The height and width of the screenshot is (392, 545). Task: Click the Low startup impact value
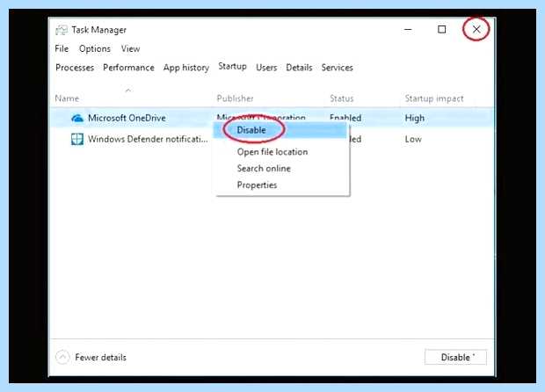click(413, 139)
